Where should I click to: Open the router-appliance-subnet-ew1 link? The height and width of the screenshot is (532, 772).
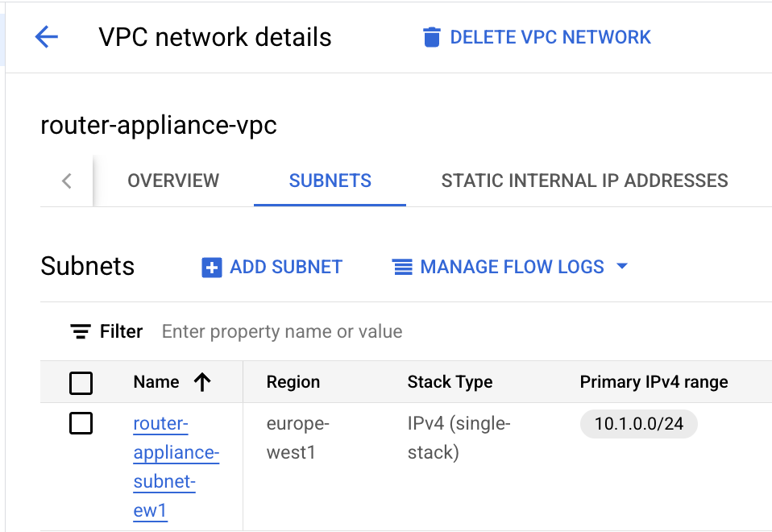tap(175, 468)
